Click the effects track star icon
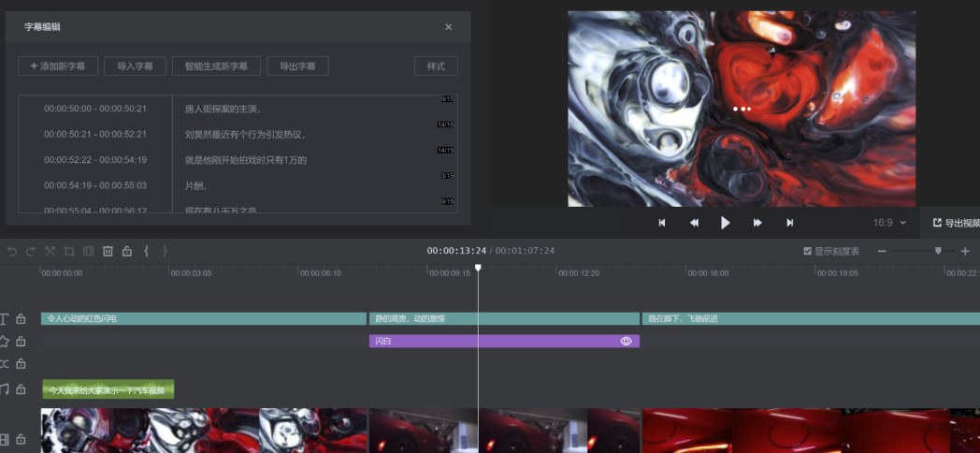 click(5, 341)
